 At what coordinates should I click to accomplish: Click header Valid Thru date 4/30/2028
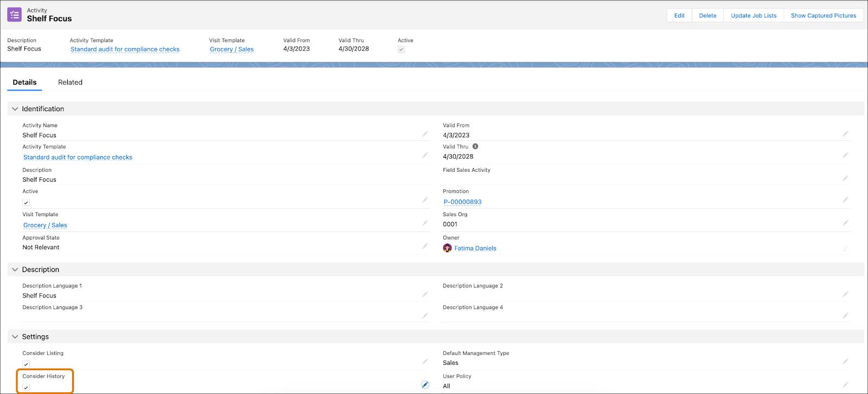pos(354,49)
